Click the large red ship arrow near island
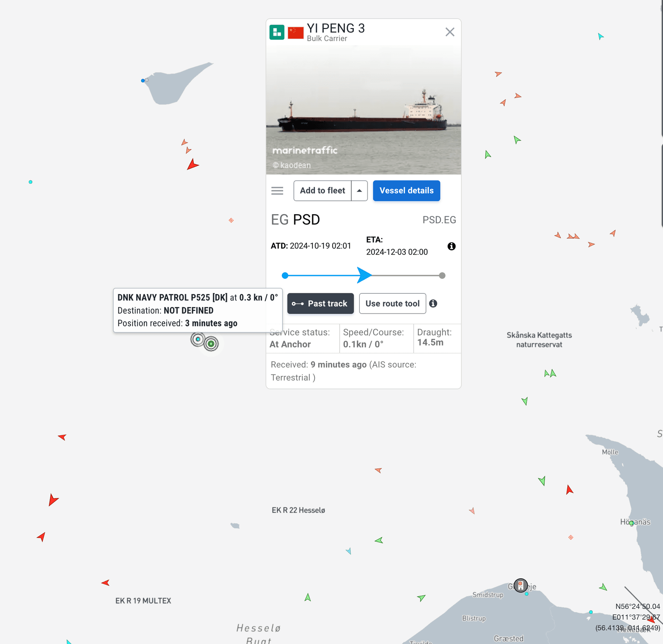 [192, 165]
